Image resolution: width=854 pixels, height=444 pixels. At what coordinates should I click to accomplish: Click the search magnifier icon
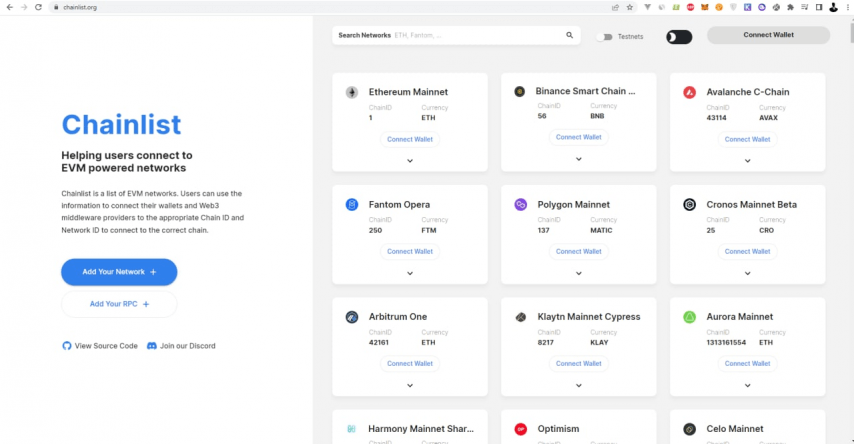point(569,35)
